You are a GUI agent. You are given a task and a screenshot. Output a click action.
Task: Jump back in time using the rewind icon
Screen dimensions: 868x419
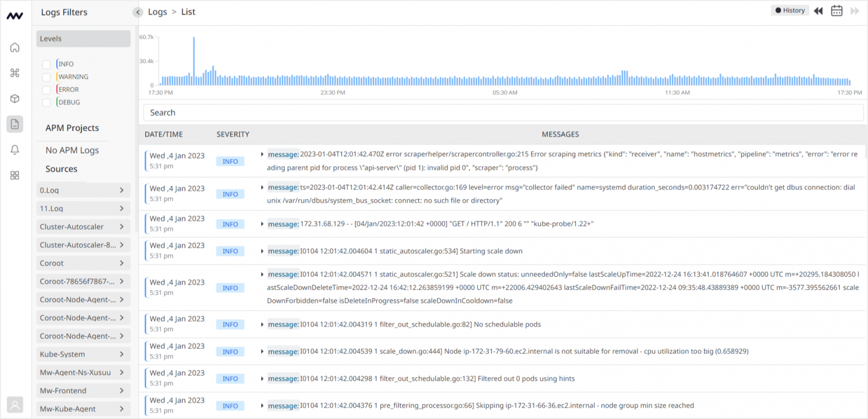[x=818, y=10]
